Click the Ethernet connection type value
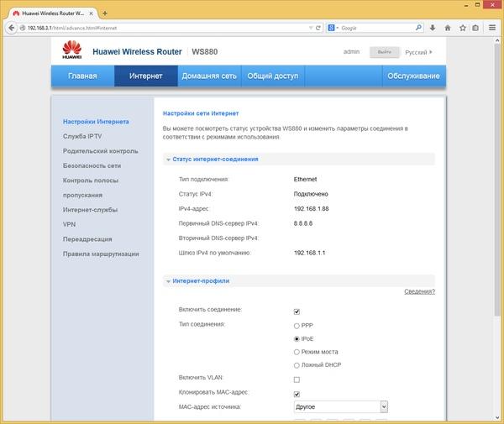This screenshot has width=504, height=424. (x=305, y=179)
